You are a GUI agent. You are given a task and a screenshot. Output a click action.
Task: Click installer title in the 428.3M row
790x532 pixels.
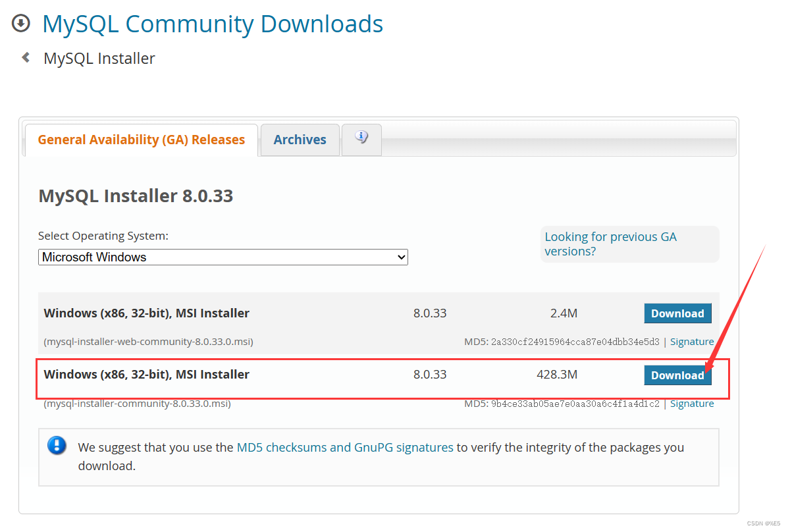(147, 375)
